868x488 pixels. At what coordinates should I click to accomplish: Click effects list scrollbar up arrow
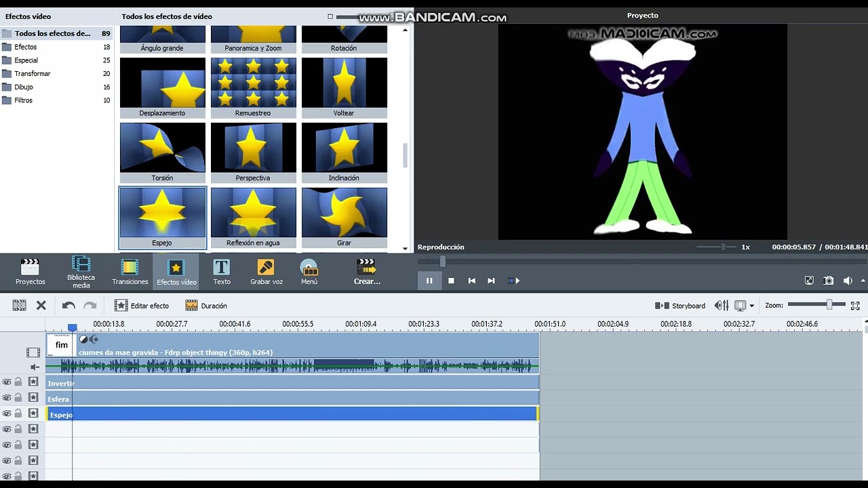[x=406, y=30]
